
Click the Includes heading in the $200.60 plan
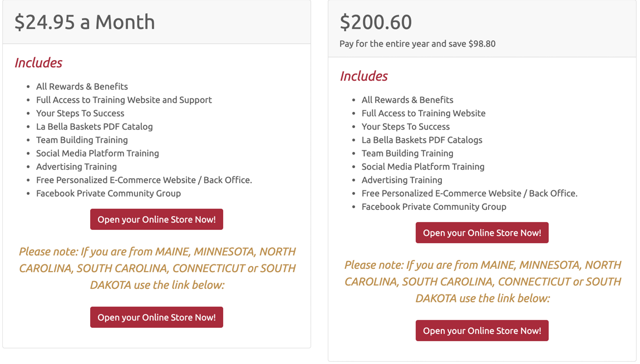[363, 76]
